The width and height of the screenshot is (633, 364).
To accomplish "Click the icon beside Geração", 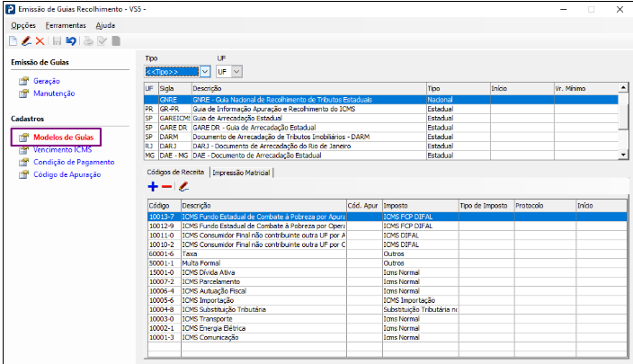I will click(23, 81).
